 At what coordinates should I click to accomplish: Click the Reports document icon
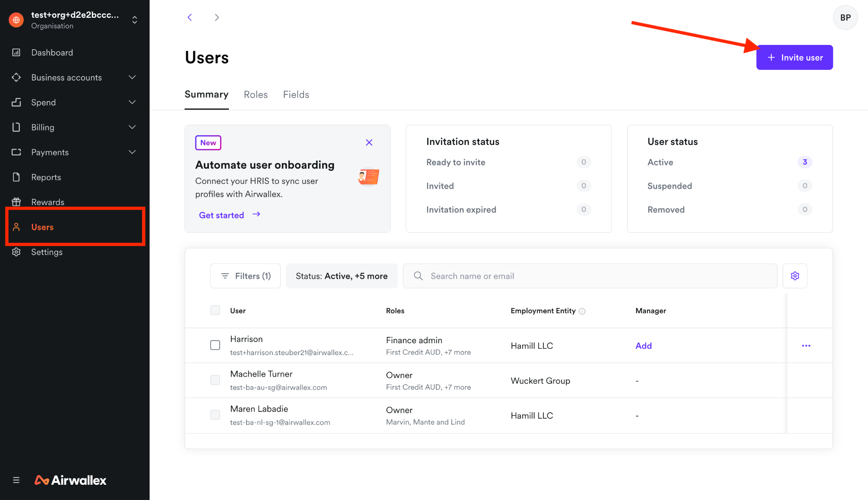tap(16, 177)
